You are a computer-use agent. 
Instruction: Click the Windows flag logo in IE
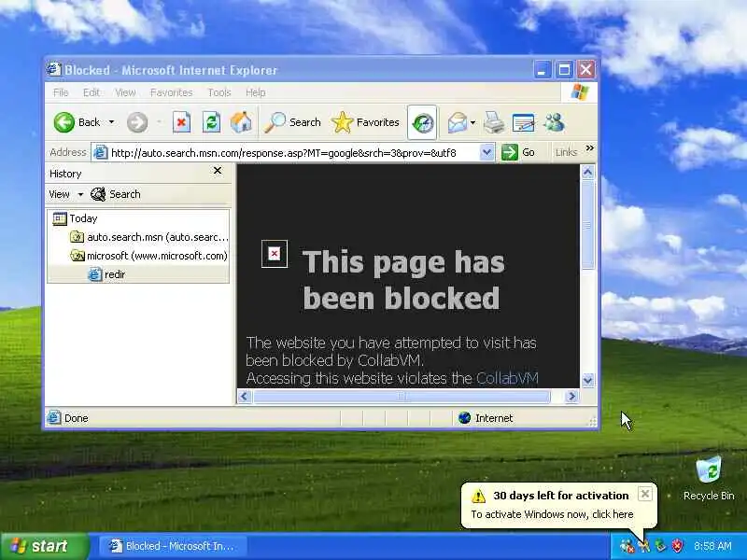(x=580, y=91)
